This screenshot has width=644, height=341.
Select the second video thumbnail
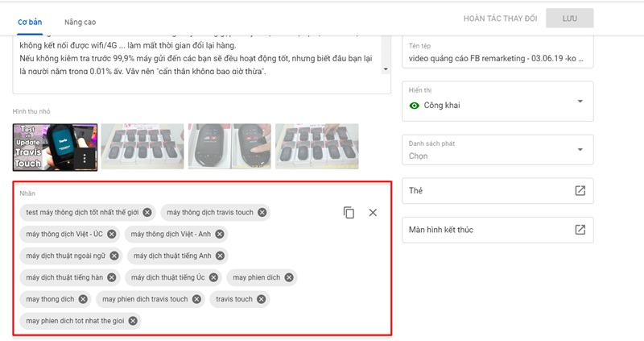point(142,146)
